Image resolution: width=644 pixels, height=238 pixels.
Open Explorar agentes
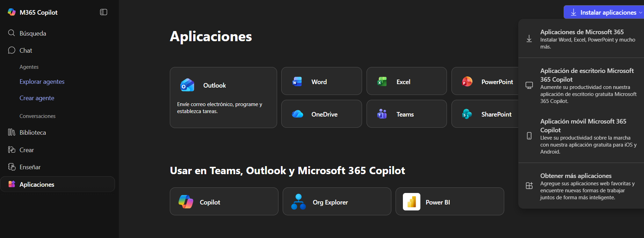(x=42, y=81)
